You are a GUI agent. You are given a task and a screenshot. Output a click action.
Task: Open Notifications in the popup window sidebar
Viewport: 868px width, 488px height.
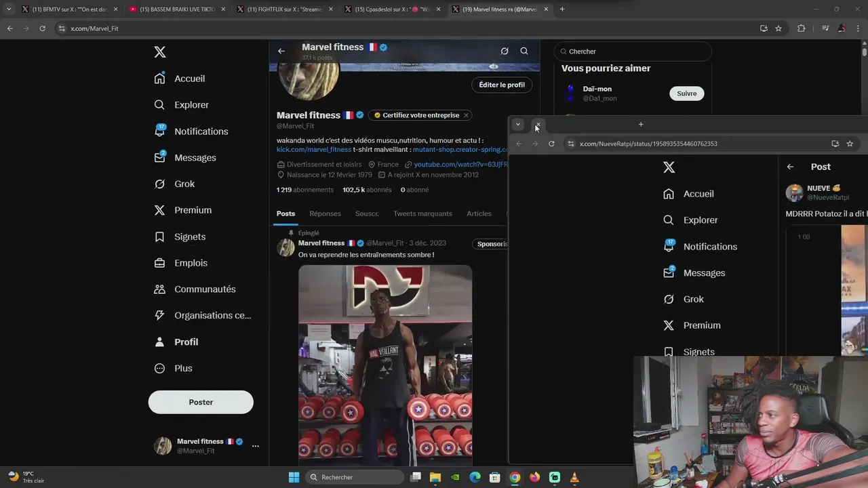click(701, 247)
